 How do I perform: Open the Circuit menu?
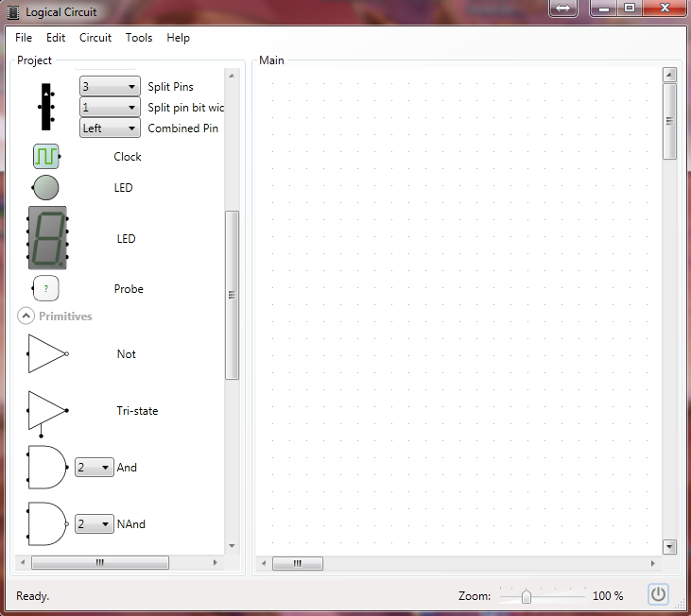point(95,38)
